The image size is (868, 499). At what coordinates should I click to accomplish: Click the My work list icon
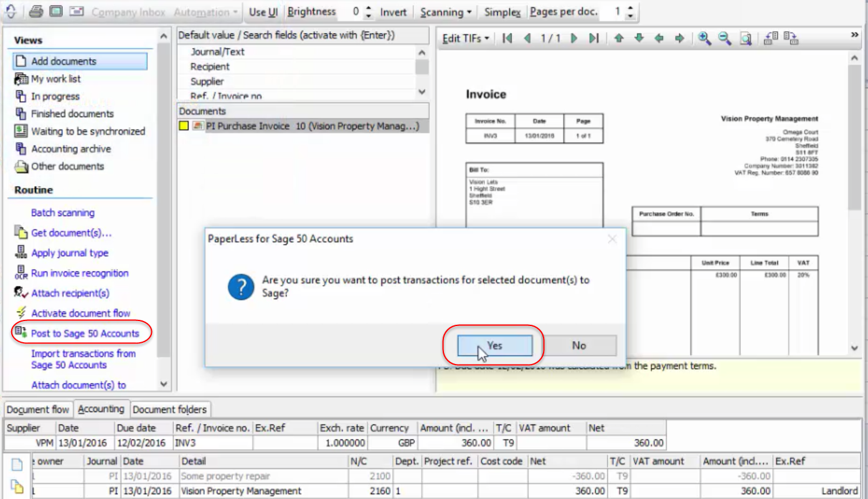tap(21, 78)
